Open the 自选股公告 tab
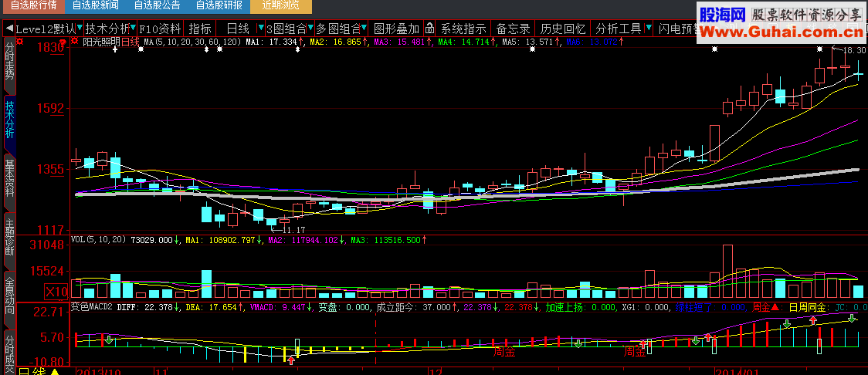868x375 pixels. [157, 6]
